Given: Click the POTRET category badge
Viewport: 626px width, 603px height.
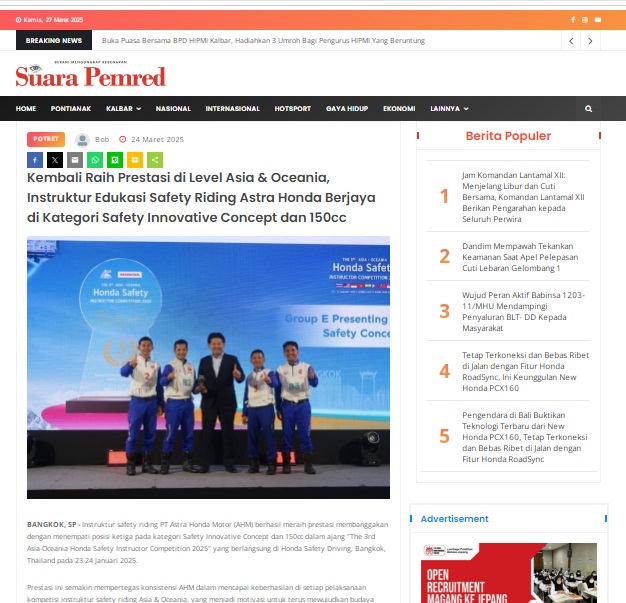Looking at the screenshot, I should (x=46, y=139).
